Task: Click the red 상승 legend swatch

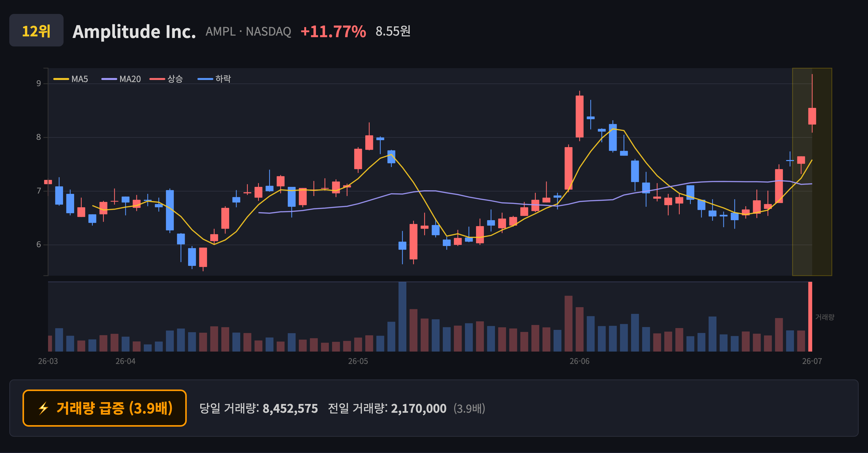Action: click(x=157, y=79)
